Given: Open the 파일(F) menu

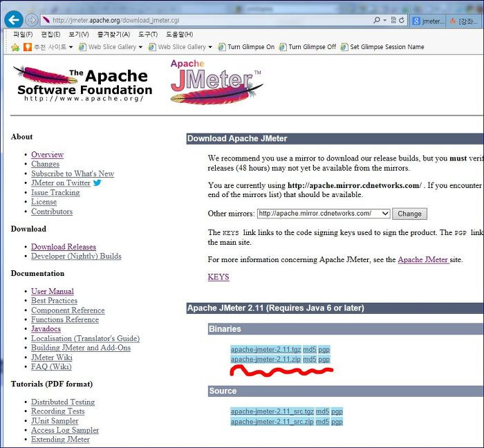Looking at the screenshot, I should 23,35.
